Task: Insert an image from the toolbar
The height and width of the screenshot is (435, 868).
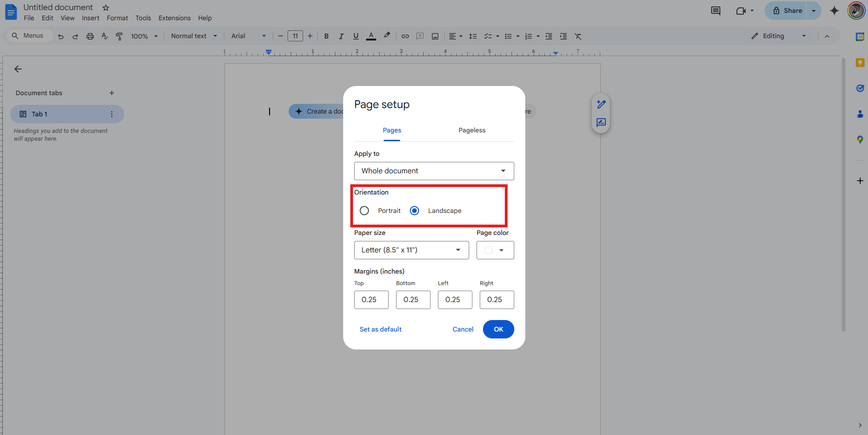Action: [435, 36]
